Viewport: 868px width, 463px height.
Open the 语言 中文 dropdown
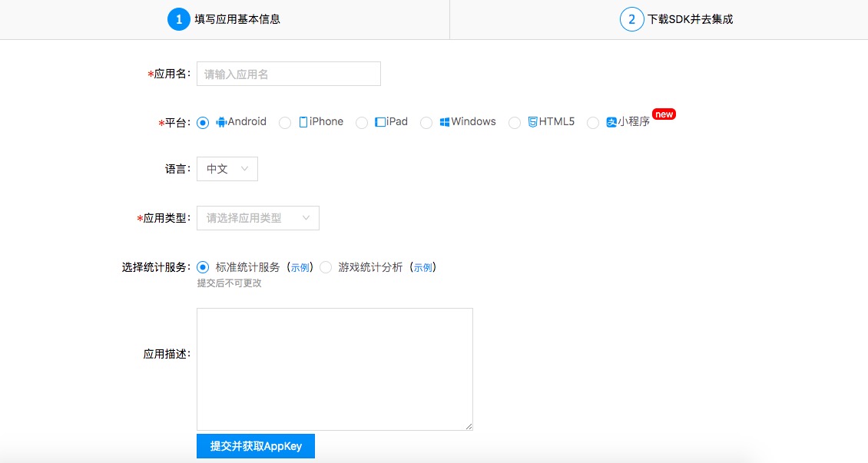point(227,169)
